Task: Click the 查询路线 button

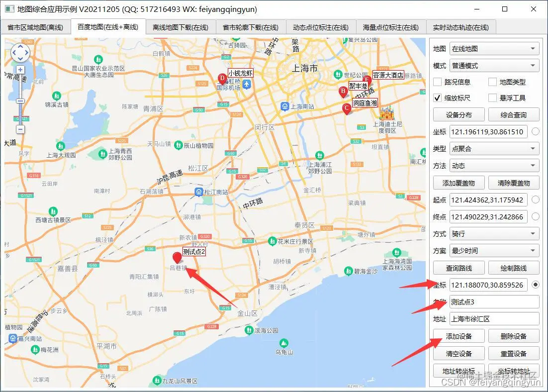Action: tap(459, 268)
